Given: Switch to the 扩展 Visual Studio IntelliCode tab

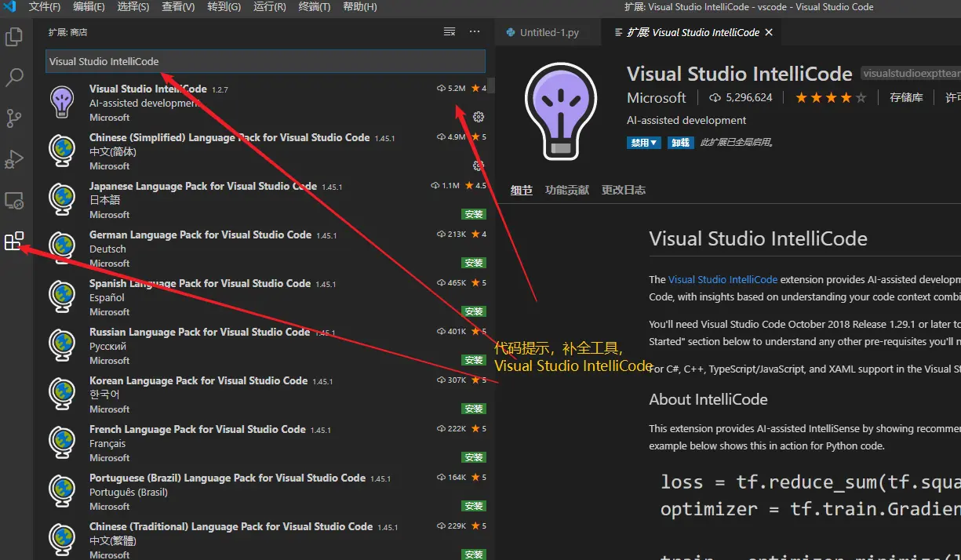Looking at the screenshot, I should tap(693, 32).
